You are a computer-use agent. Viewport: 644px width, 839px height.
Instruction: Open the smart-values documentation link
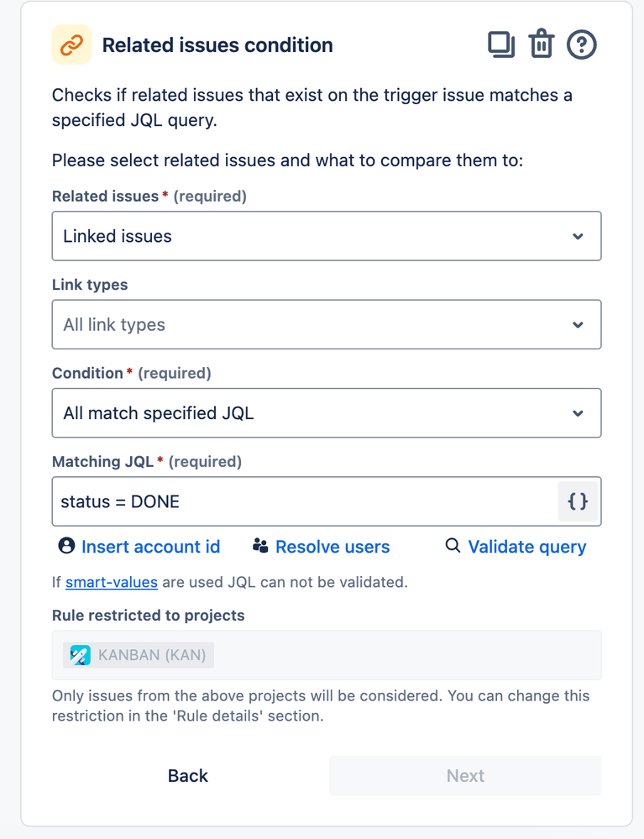point(100,581)
